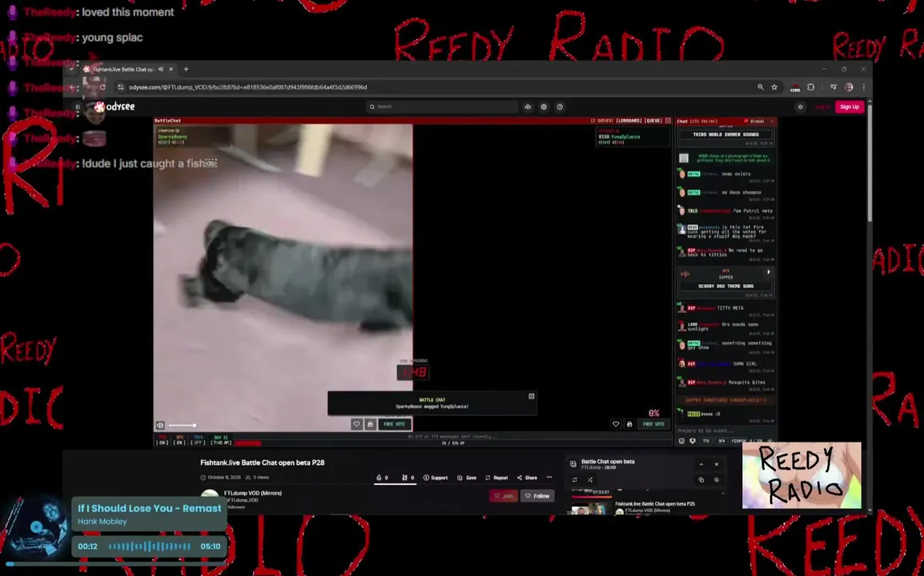Open the FTLdump VOD (Mirrors) channel link
This screenshot has height=576, width=924.
click(253, 493)
